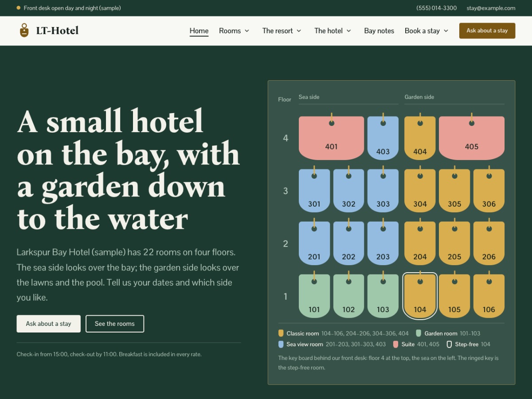Image resolution: width=532 pixels, height=399 pixels.
Task: Select room key 306
Action: pos(489,191)
